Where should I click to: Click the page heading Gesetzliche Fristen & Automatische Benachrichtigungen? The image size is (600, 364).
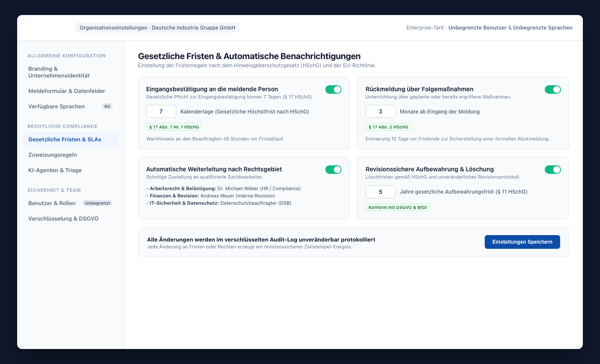coord(249,56)
